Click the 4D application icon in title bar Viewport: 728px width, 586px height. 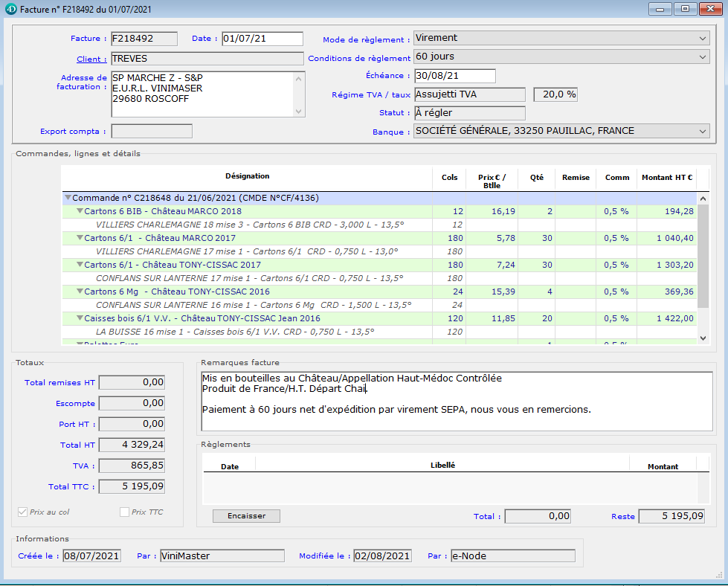click(9, 9)
